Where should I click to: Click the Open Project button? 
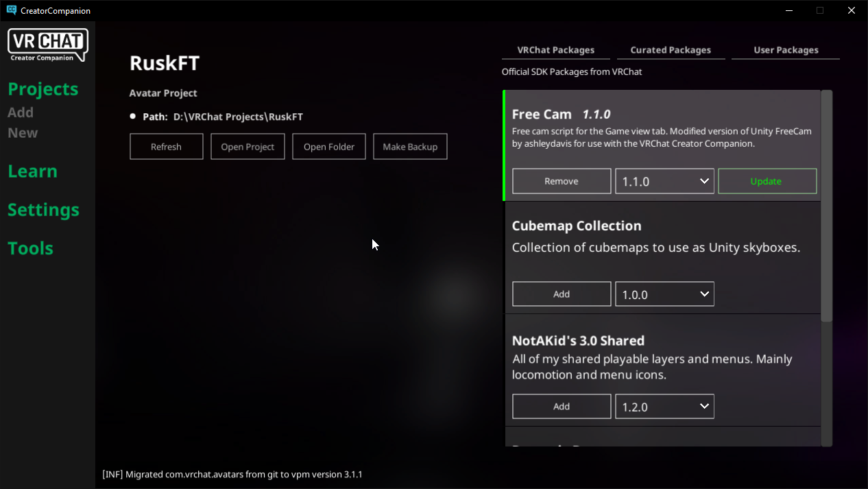(248, 147)
